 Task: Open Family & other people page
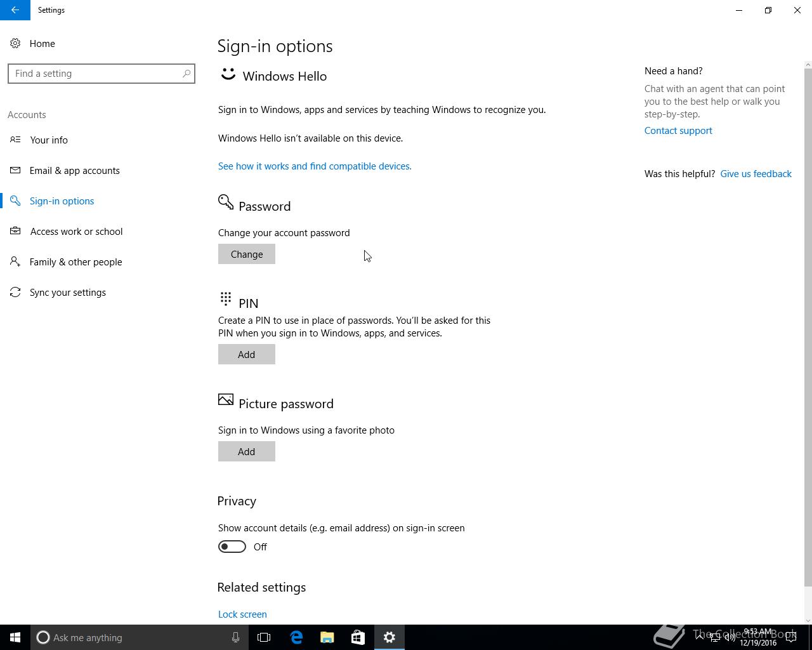click(76, 262)
